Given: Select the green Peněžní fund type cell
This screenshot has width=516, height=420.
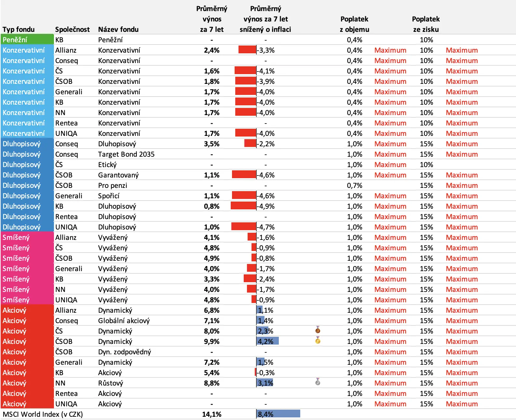Looking at the screenshot, I should click(x=27, y=39).
